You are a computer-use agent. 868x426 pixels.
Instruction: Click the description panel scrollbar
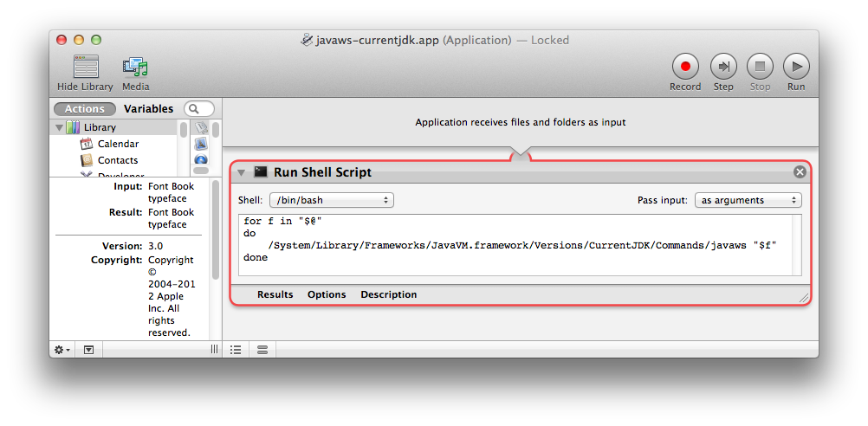point(216,231)
